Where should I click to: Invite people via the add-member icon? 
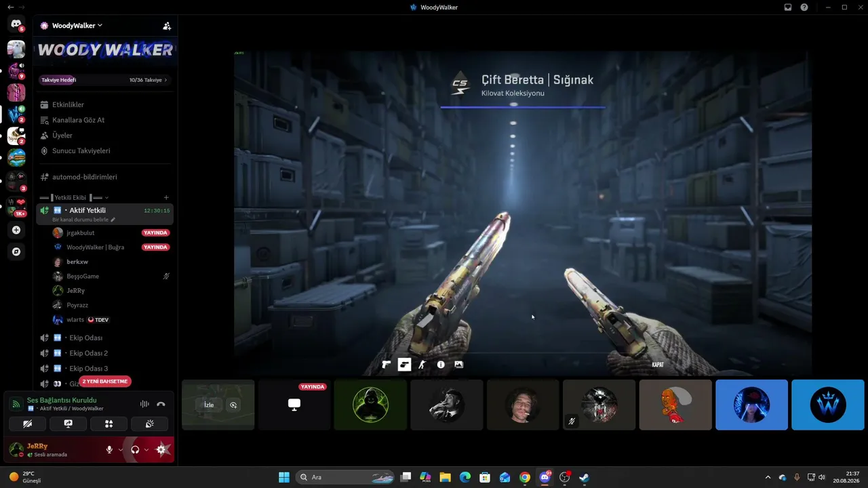pos(167,26)
